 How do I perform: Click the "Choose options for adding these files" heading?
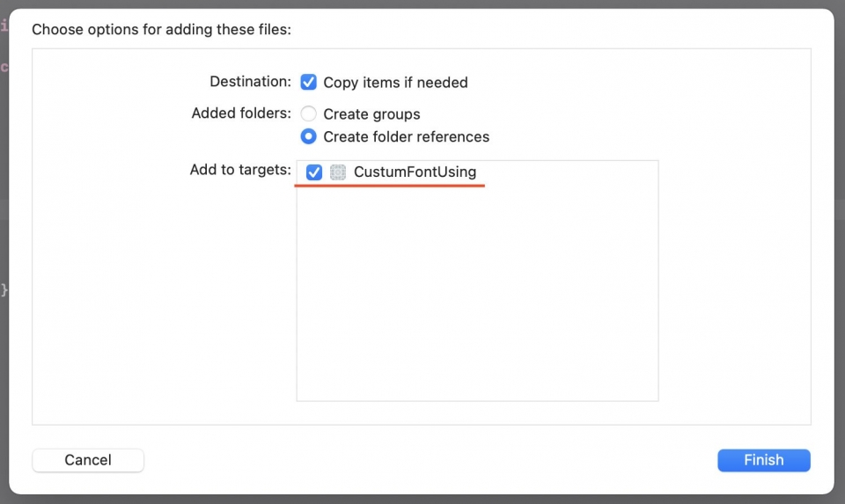161,30
